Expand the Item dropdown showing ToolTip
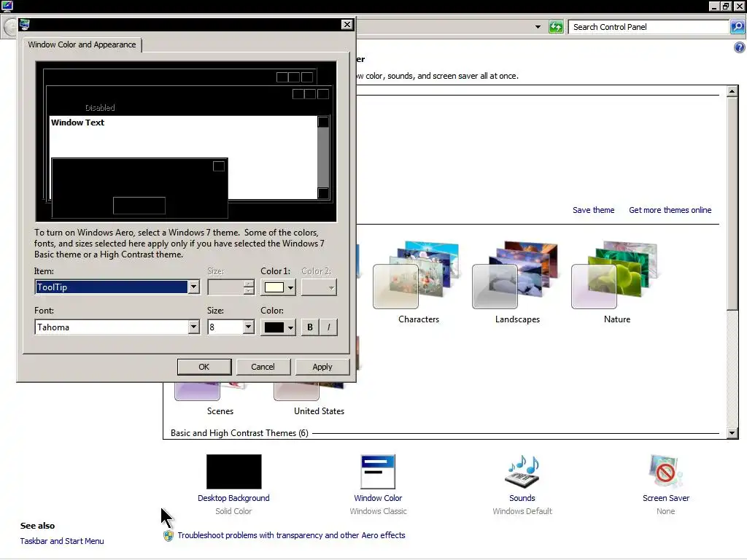747x560 pixels. pos(193,287)
